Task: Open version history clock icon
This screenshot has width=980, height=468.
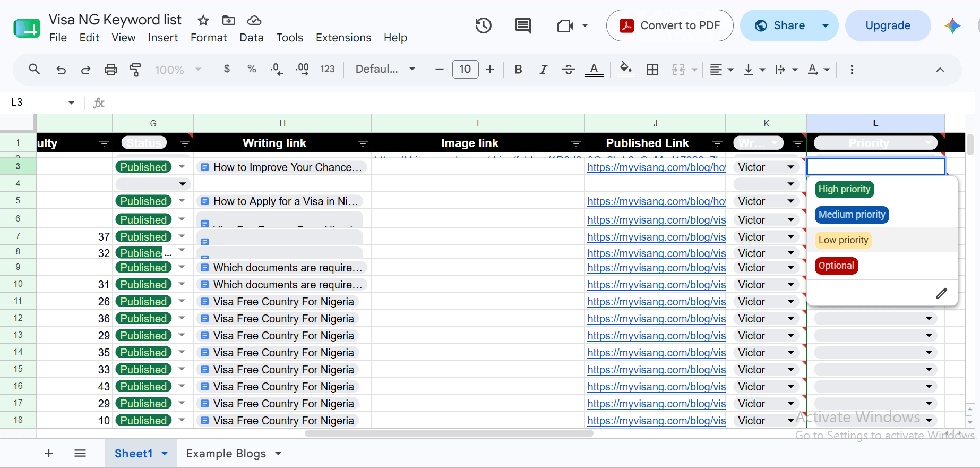Action: tap(483, 25)
